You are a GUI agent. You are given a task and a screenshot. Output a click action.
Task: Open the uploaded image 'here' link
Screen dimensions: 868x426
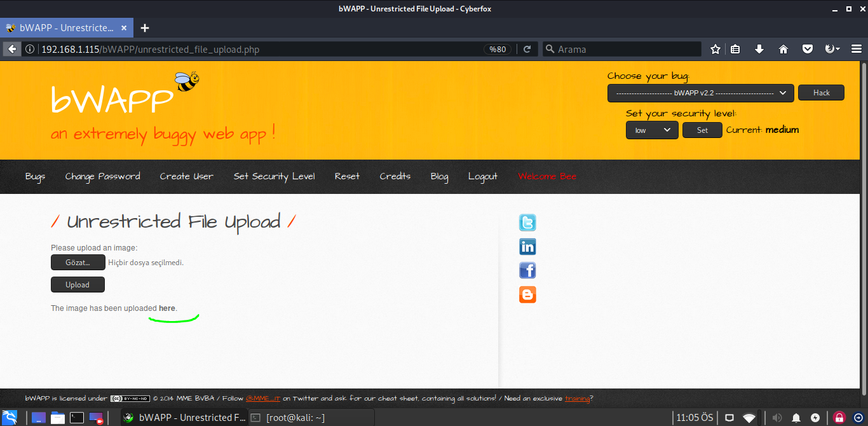[x=167, y=308]
